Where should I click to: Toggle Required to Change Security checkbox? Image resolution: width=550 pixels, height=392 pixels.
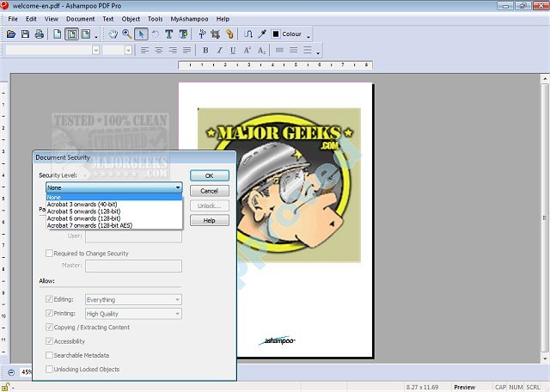tap(50, 253)
